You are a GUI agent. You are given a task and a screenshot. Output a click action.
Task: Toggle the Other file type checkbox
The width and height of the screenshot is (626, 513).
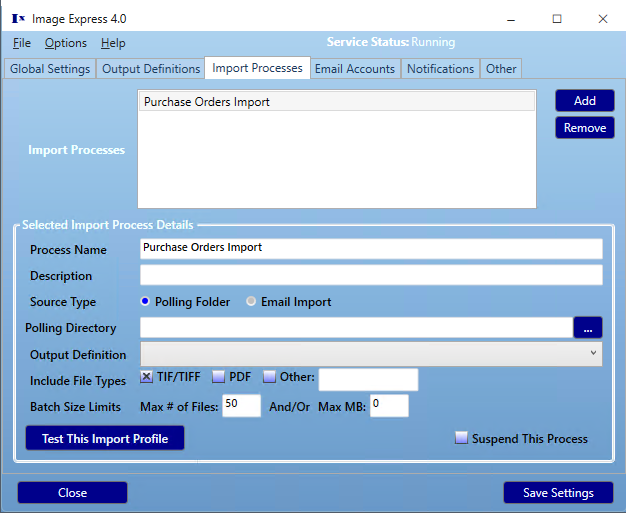(x=269, y=376)
